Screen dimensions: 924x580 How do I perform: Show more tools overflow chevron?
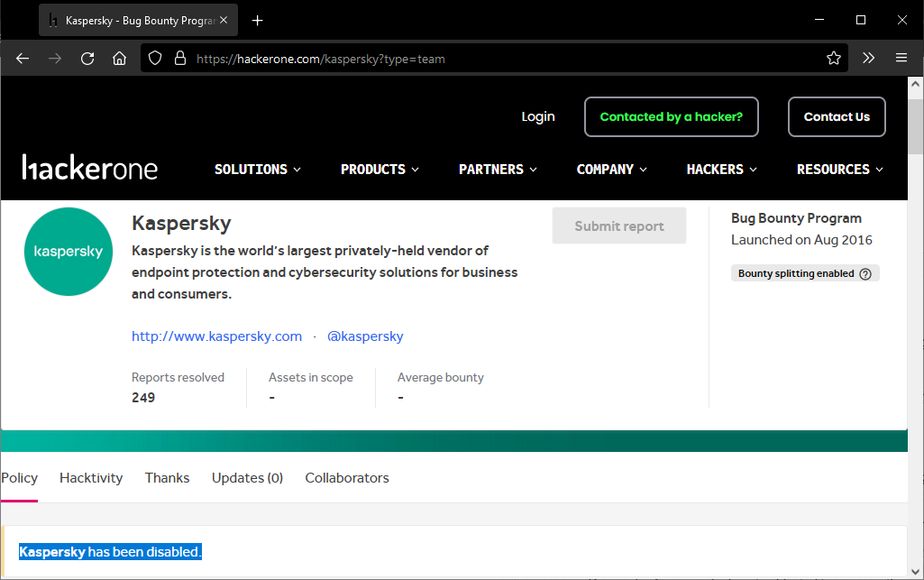[868, 59]
